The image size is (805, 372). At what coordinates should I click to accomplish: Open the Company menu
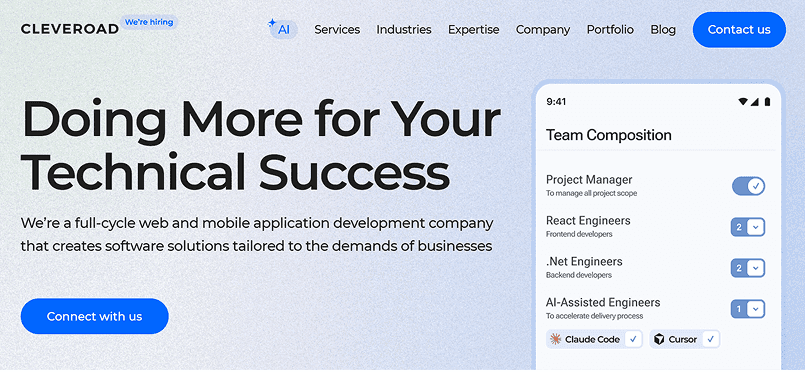click(x=543, y=30)
